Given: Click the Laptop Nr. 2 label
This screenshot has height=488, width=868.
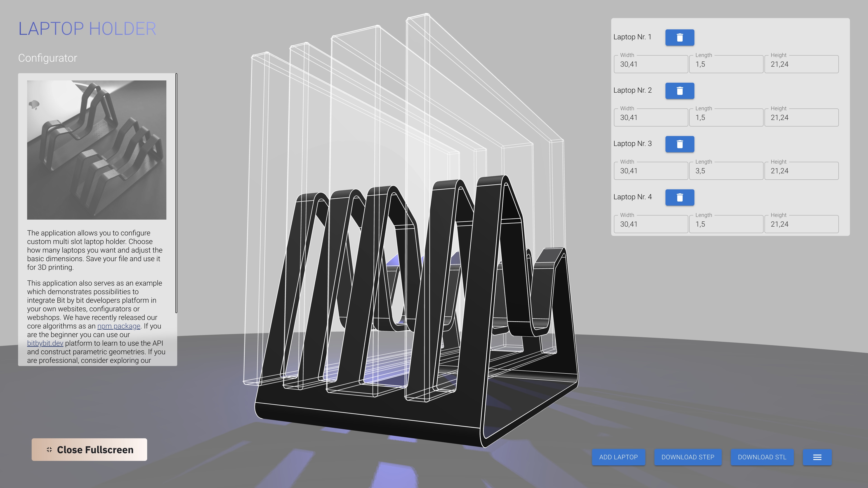Looking at the screenshot, I should click(x=632, y=90).
